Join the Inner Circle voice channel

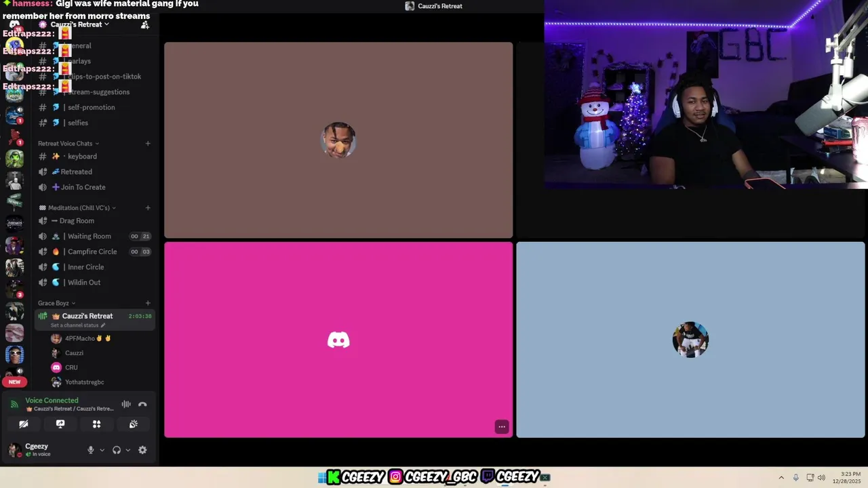pos(95,267)
